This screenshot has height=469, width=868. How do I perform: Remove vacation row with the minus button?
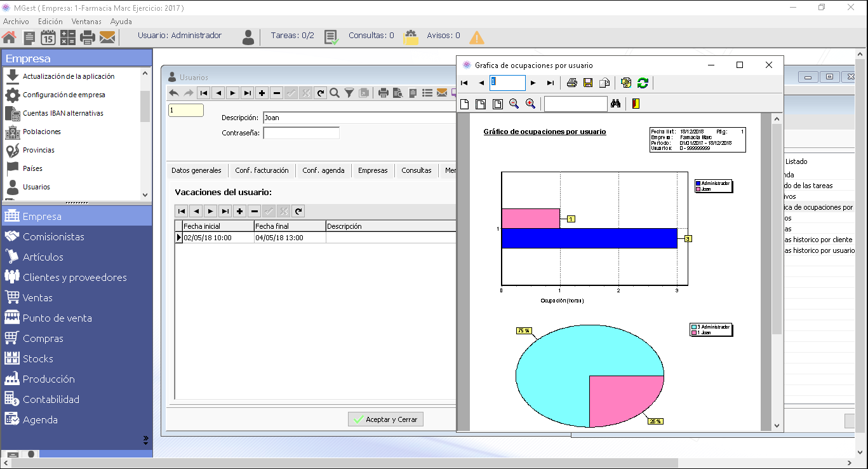click(x=254, y=211)
